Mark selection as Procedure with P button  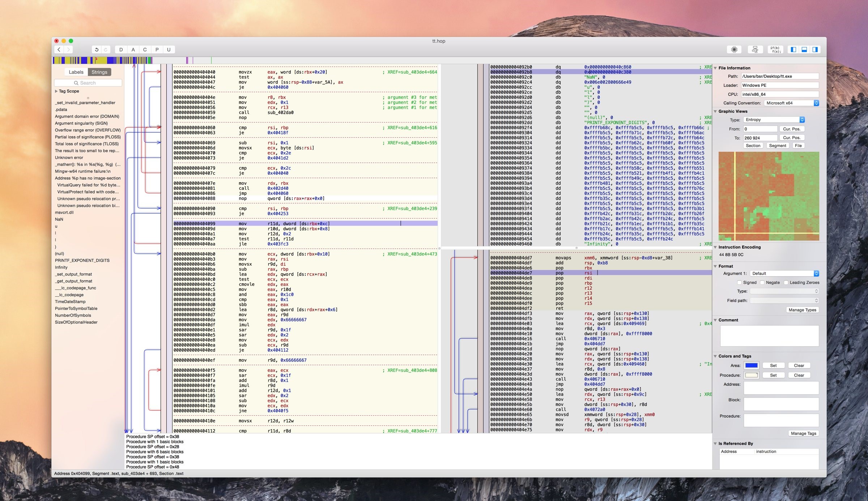pyautogui.click(x=157, y=50)
